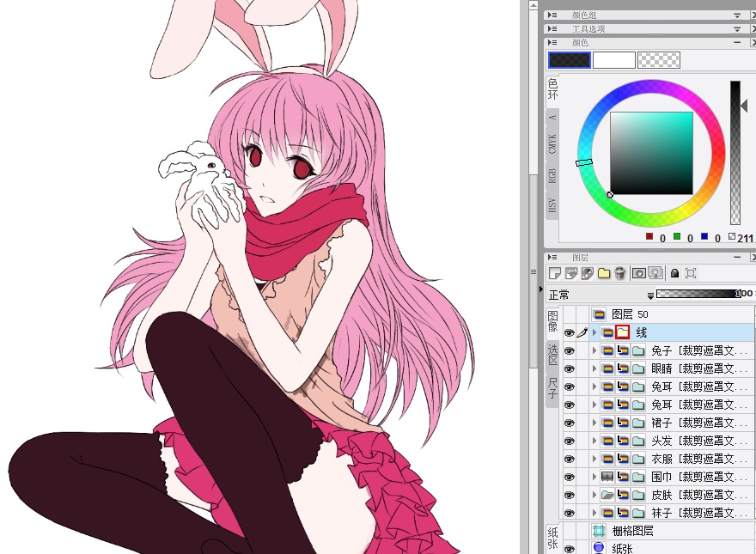Click the vertical alpha slider beside the color wheel
This screenshot has width=756, height=554.
pyautogui.click(x=735, y=152)
